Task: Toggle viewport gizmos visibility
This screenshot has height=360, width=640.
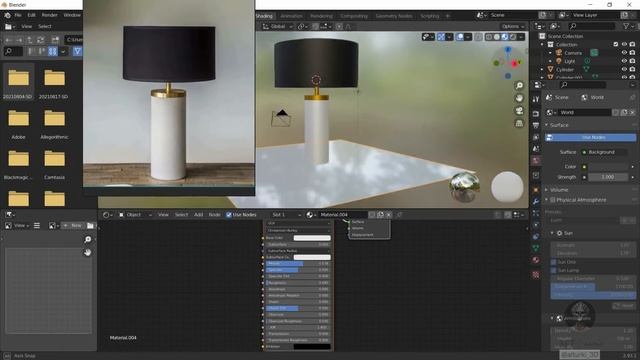Action: tap(441, 37)
